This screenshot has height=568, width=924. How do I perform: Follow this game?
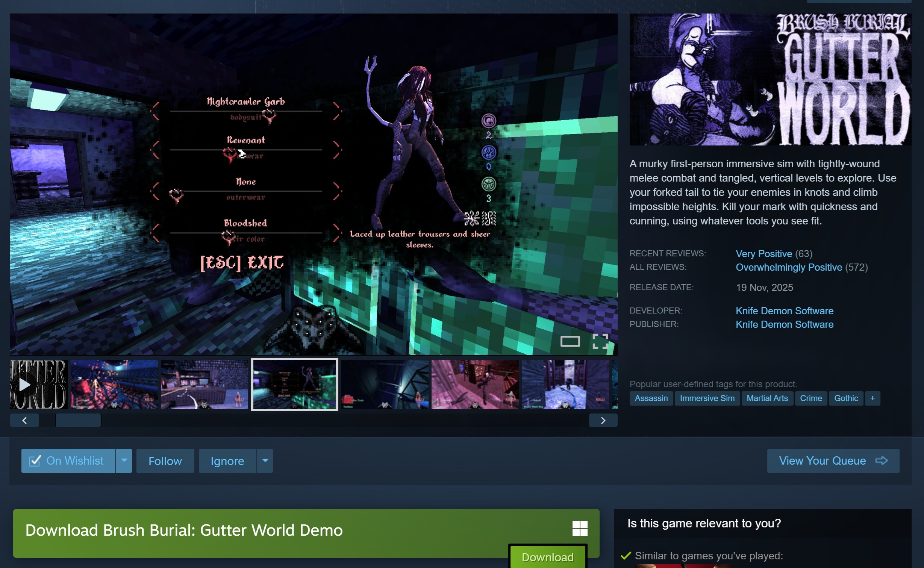pos(165,460)
